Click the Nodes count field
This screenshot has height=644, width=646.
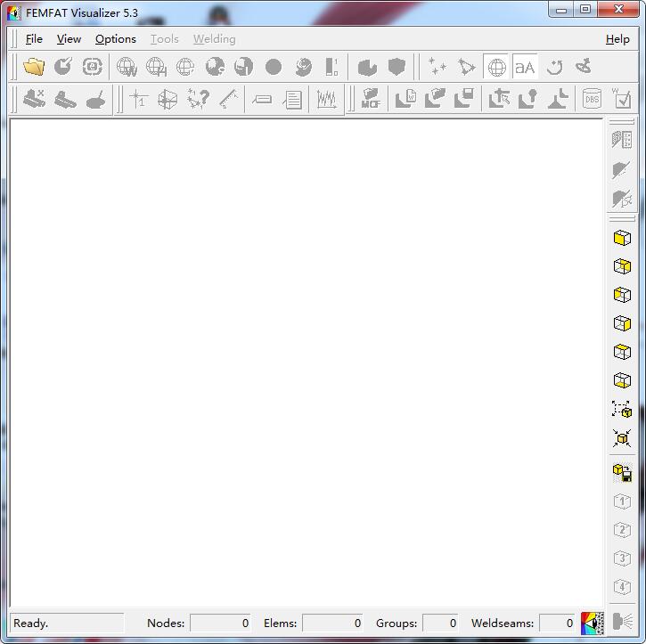[x=221, y=624]
